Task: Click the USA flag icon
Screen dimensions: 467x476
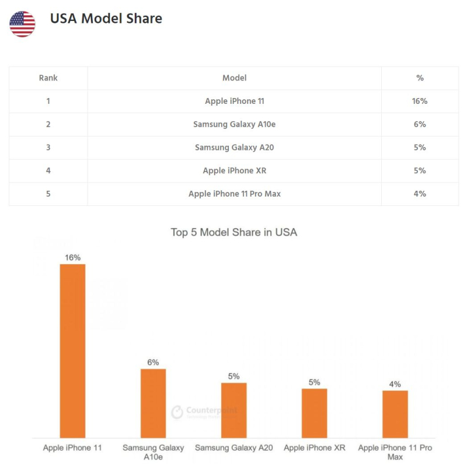Action: 22,24
